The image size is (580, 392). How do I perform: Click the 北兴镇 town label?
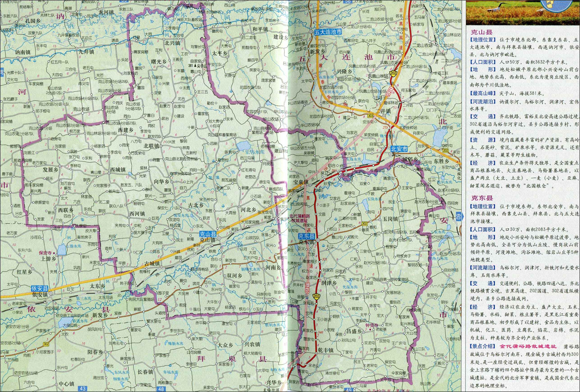(172, 43)
